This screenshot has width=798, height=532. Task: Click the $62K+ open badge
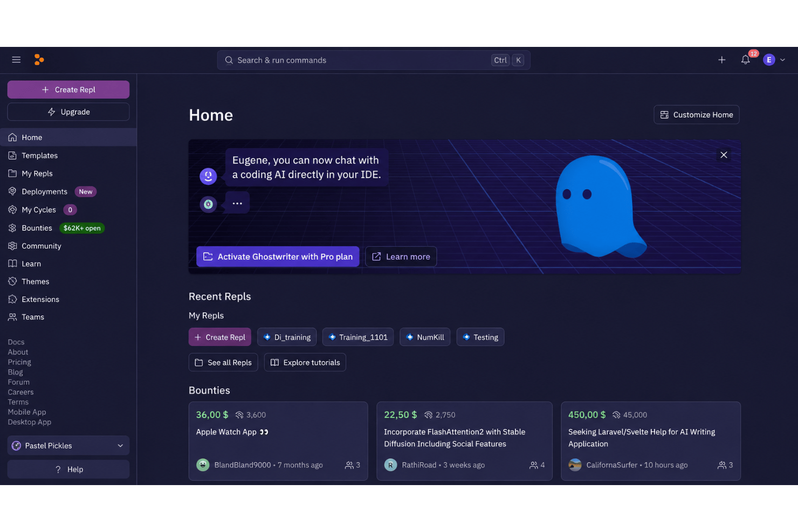82,228
